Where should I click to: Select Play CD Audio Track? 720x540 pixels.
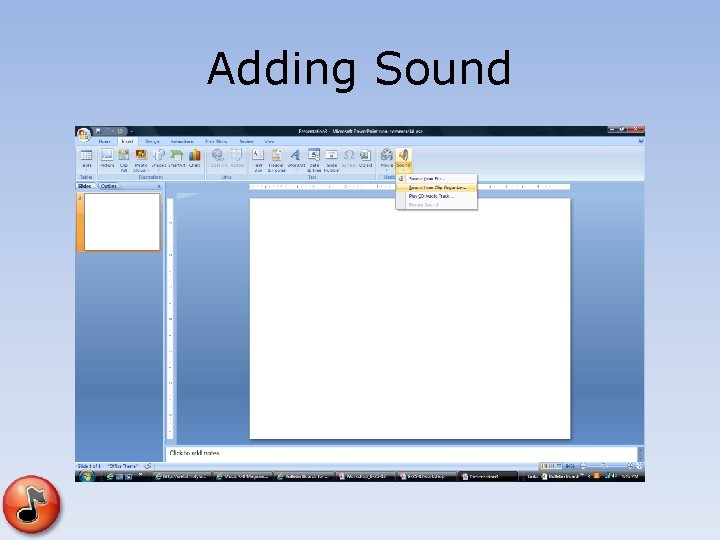tap(436, 196)
